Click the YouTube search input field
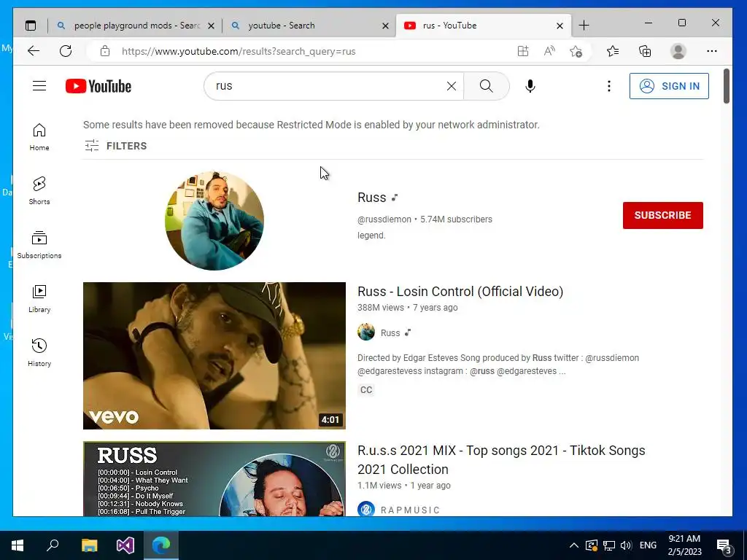Screen dimensions: 747x560 pos(329,86)
